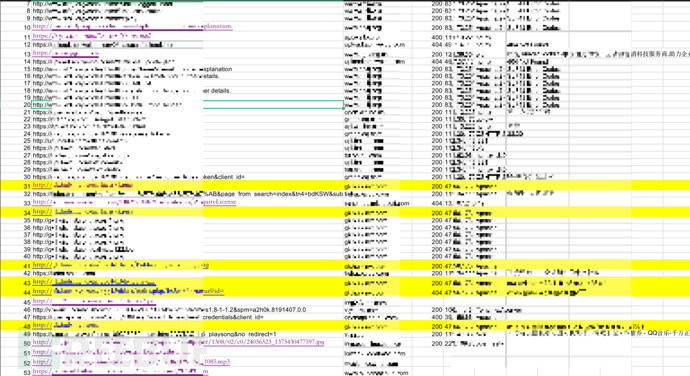Click row number 35
The width and height of the screenshot is (690, 376).
pos(27,221)
